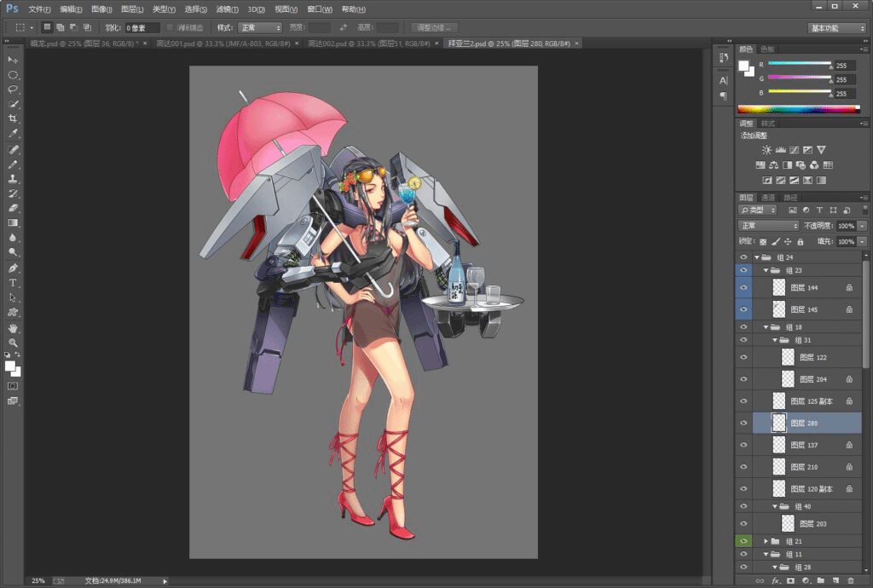Select the Eyedropper tool
Screen dimensions: 873x588
(x=13, y=134)
